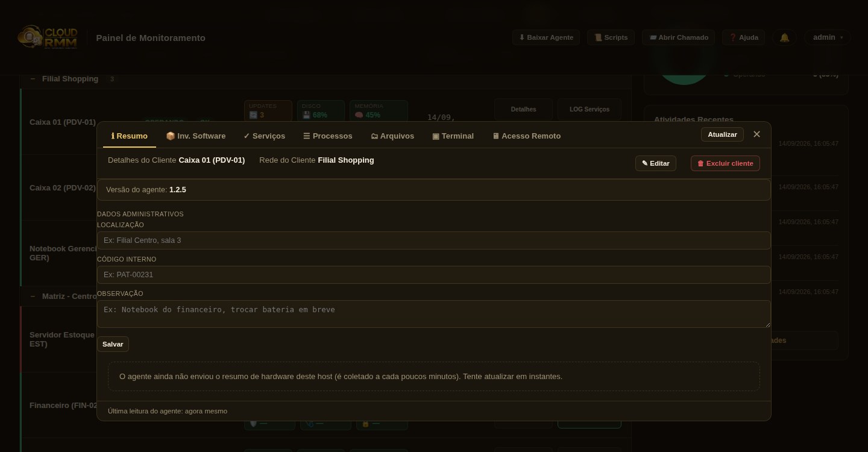This screenshot has height=452, width=868.
Task: Click the Cloud RMM logo
Action: coord(48,37)
